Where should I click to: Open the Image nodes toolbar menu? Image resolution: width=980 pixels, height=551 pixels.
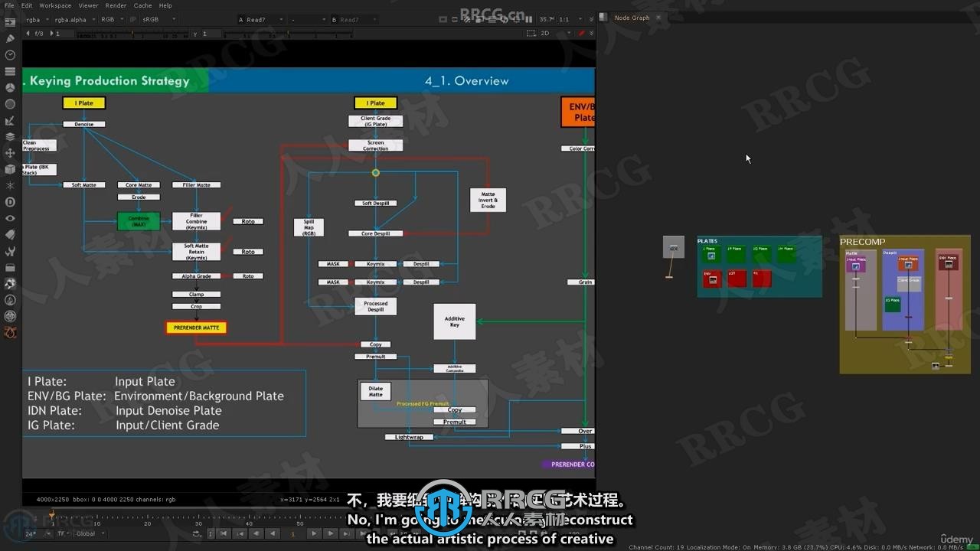tap(10, 22)
